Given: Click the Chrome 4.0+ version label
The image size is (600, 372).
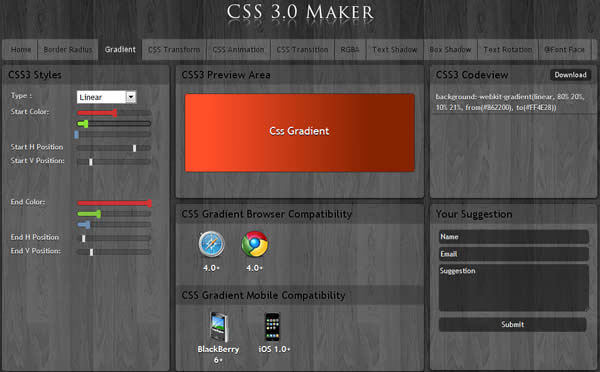Looking at the screenshot, I should pyautogui.click(x=255, y=268).
